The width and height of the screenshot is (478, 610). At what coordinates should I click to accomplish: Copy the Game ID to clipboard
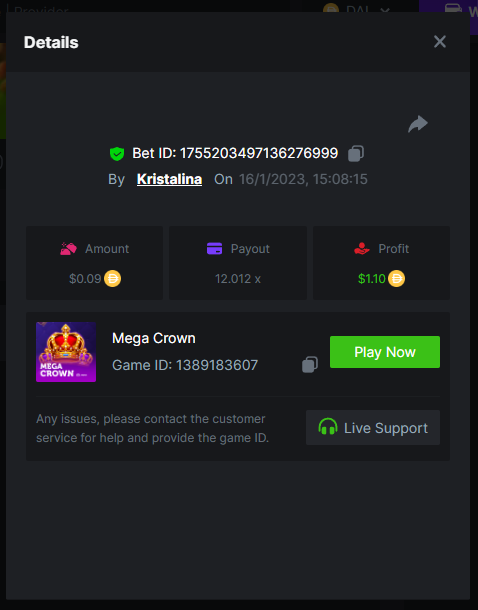310,365
